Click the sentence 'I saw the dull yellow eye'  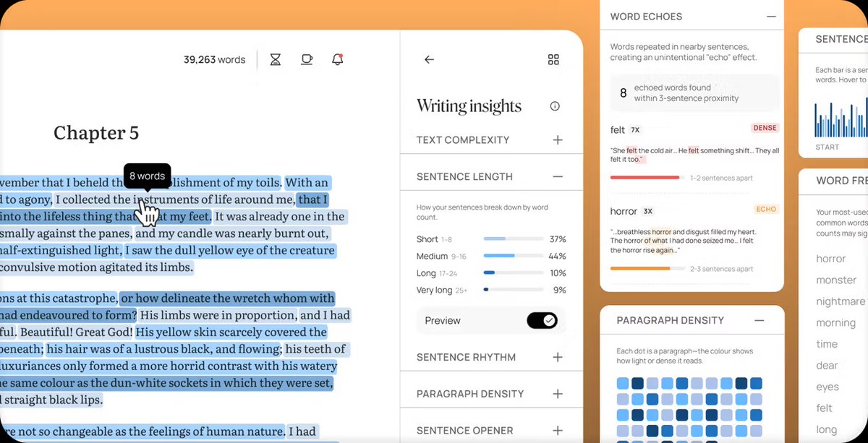click(x=230, y=251)
